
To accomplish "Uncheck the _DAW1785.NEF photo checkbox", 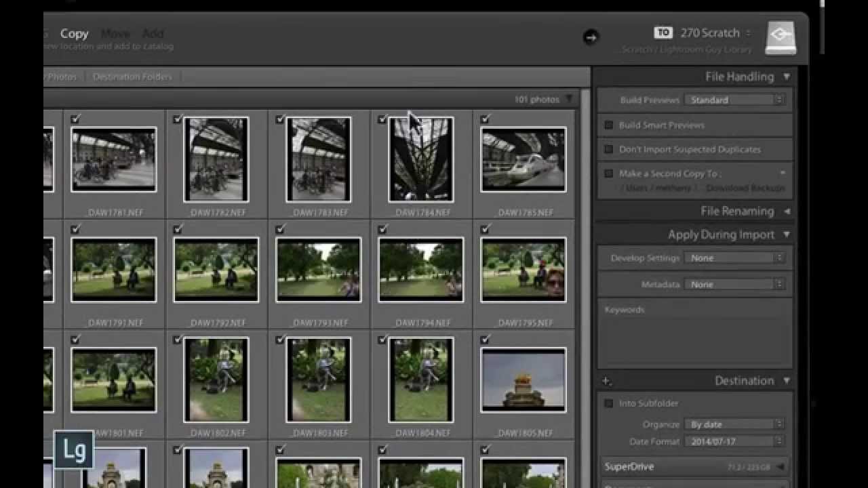I will click(485, 119).
